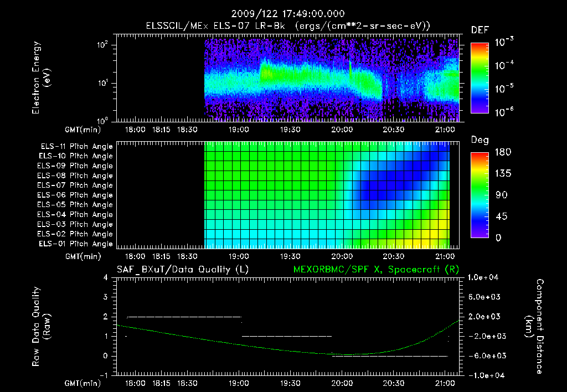The height and width of the screenshot is (392, 567).
Task: Click the 135 value on Deg scale
Action: point(503,173)
